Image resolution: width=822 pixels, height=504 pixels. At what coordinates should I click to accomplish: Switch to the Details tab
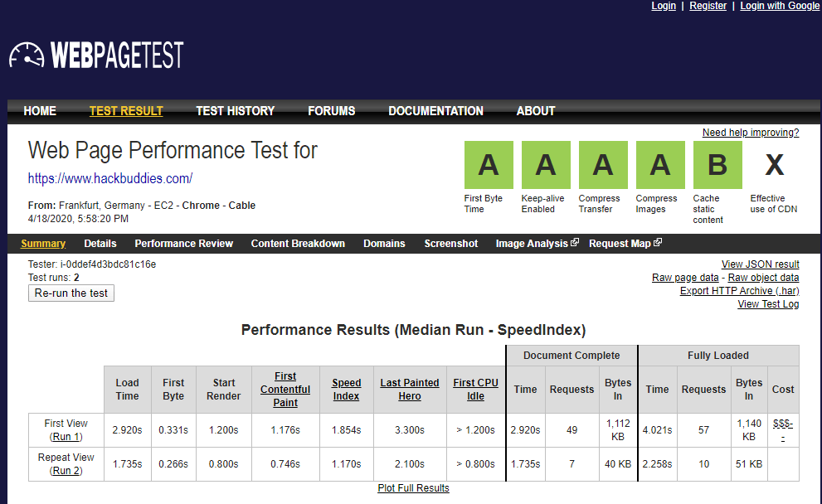click(x=100, y=244)
